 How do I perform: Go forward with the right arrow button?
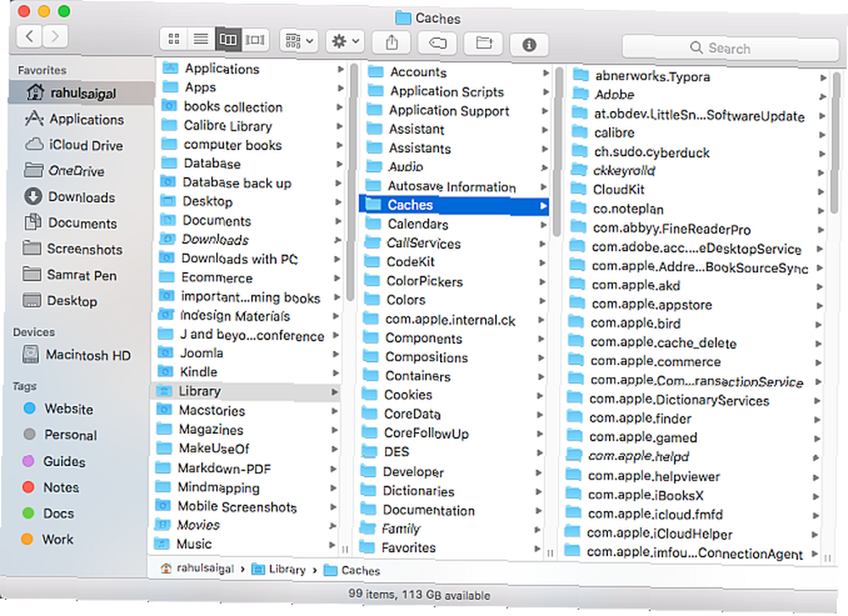(x=55, y=36)
